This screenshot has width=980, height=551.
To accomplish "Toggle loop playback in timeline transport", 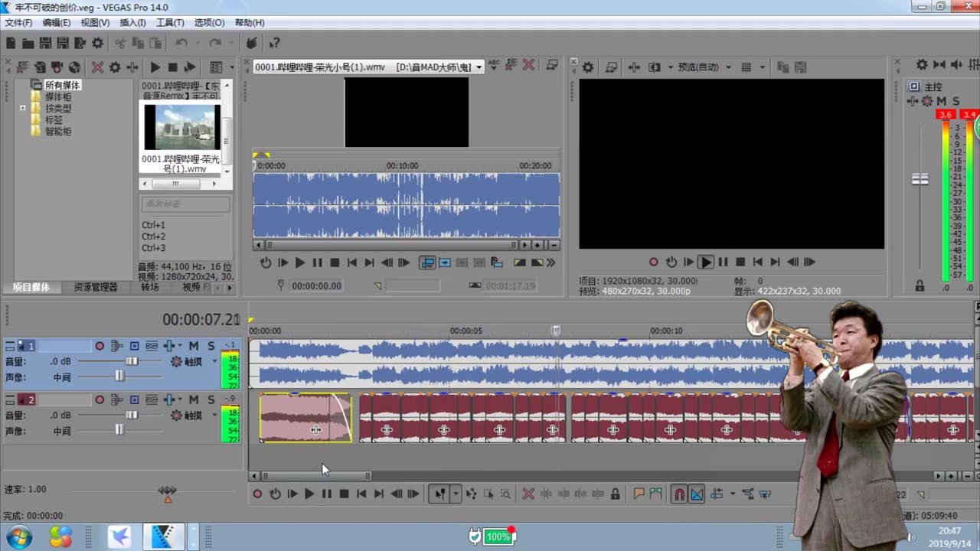I will (x=275, y=494).
